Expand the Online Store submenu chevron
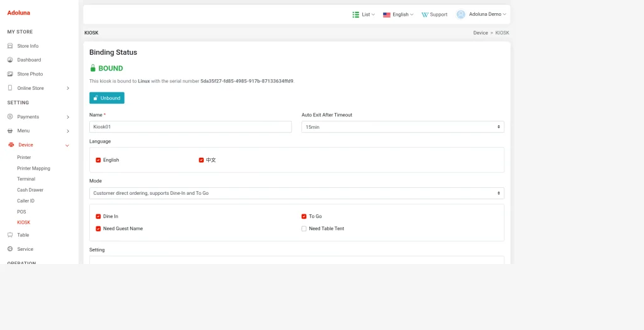Screen dimensions: 644x330 [x=68, y=88]
